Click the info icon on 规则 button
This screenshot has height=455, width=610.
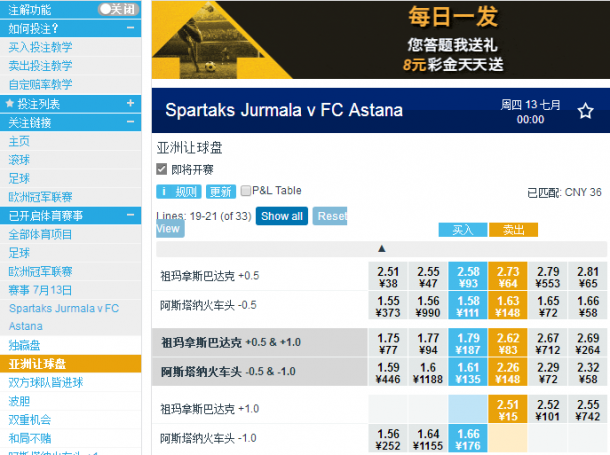pyautogui.click(x=164, y=191)
